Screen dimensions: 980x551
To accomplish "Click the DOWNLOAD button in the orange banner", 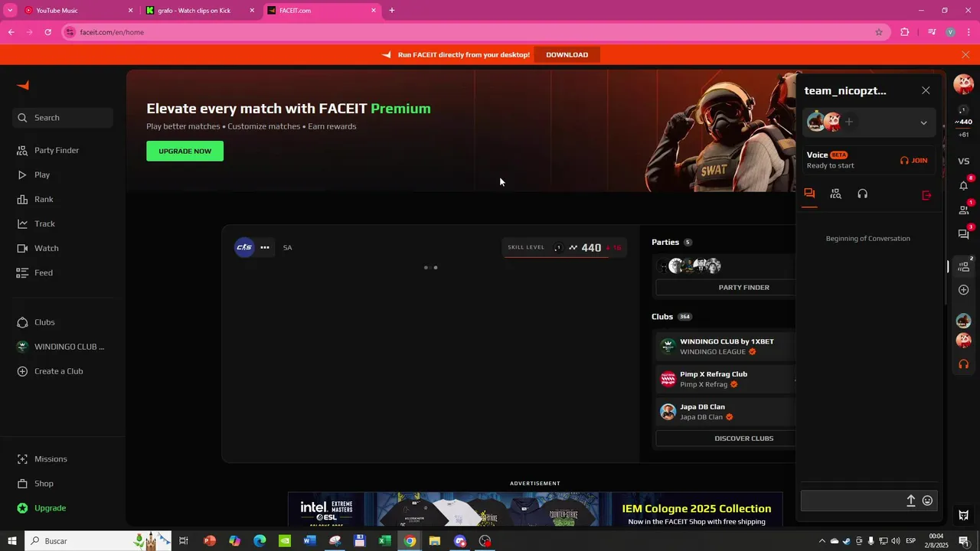I will pyautogui.click(x=567, y=54).
